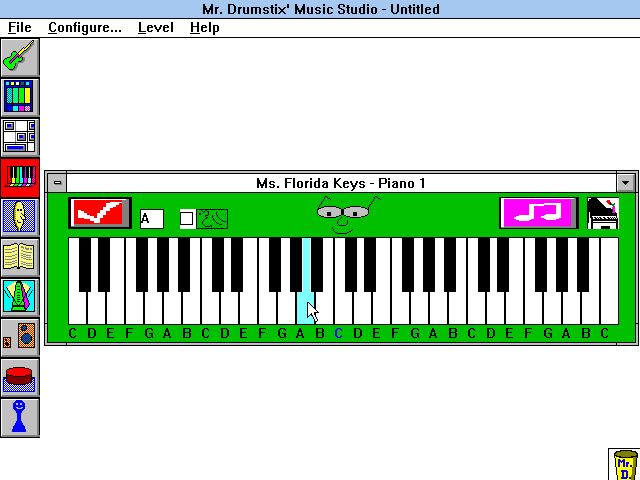Click the red checkmark button
640x480 pixels.
tap(100, 213)
